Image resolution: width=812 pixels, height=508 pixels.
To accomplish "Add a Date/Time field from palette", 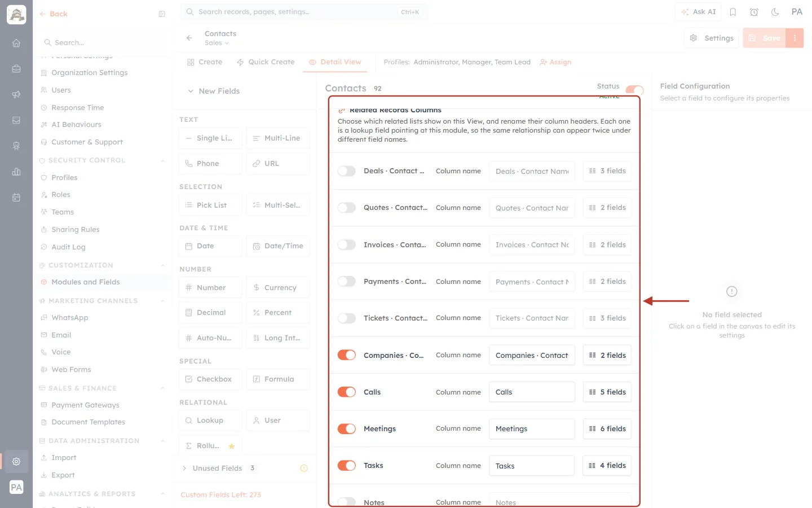I will [x=278, y=246].
